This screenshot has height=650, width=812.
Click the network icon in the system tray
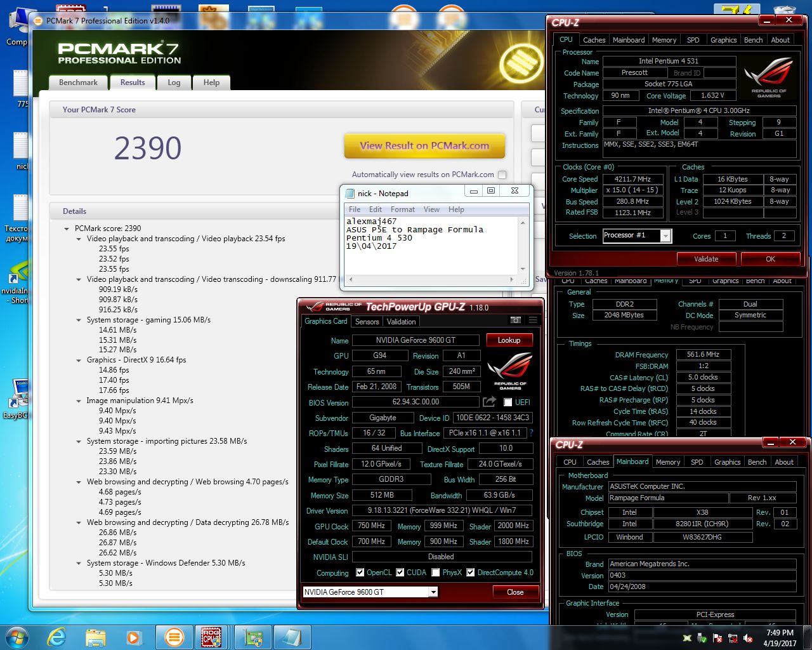733,638
